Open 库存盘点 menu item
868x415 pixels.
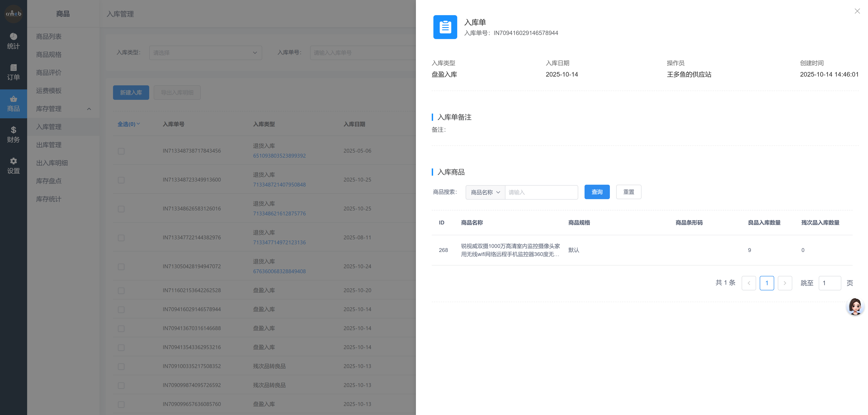coord(49,181)
